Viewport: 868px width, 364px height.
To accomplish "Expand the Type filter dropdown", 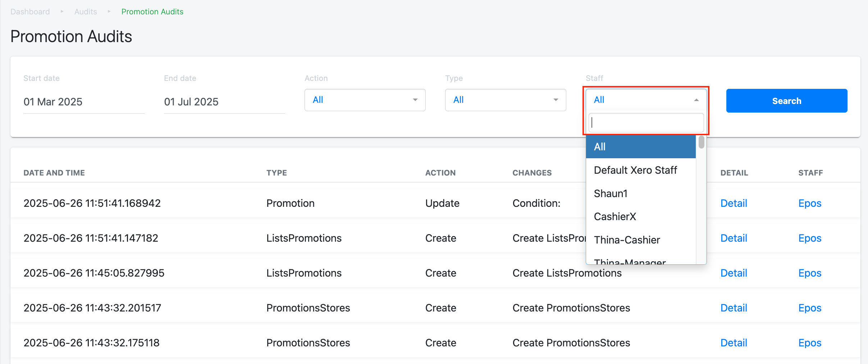I will click(505, 100).
